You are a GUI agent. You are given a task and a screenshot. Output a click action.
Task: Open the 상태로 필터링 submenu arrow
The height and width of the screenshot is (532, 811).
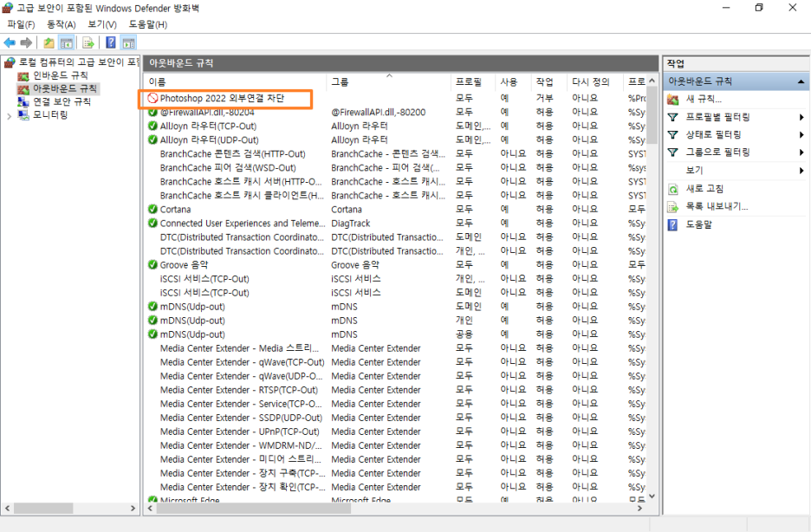point(801,135)
